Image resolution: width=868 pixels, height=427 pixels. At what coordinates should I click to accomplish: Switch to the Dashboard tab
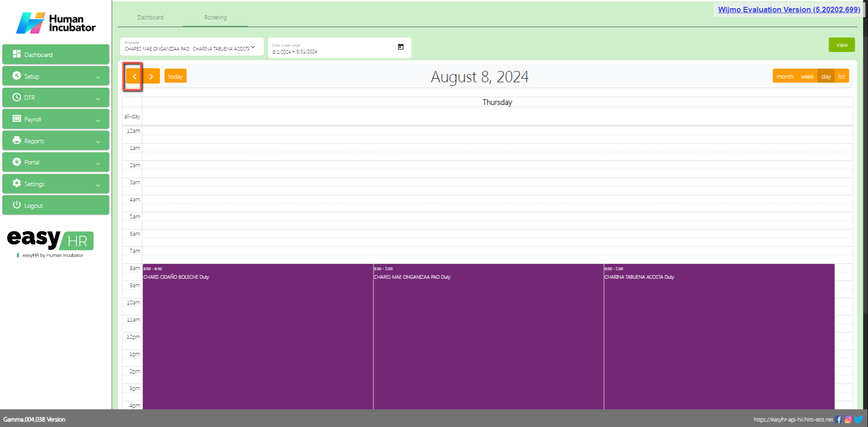[151, 18]
